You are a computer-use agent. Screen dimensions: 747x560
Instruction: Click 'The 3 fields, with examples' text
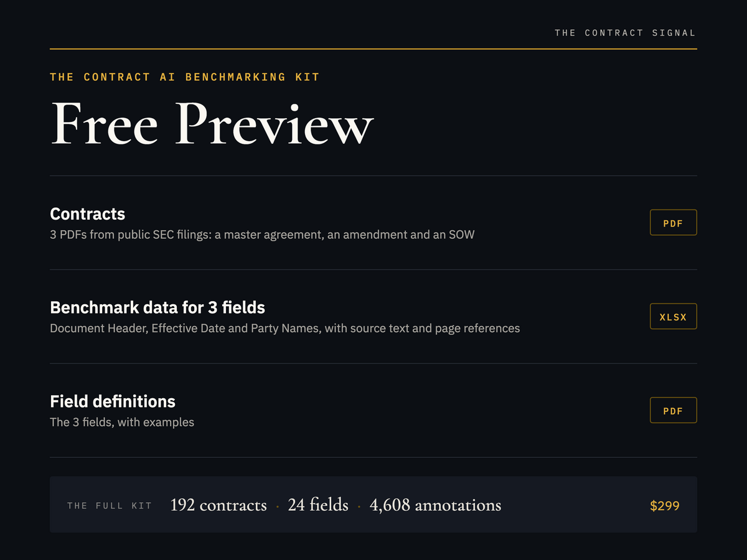[x=122, y=422]
